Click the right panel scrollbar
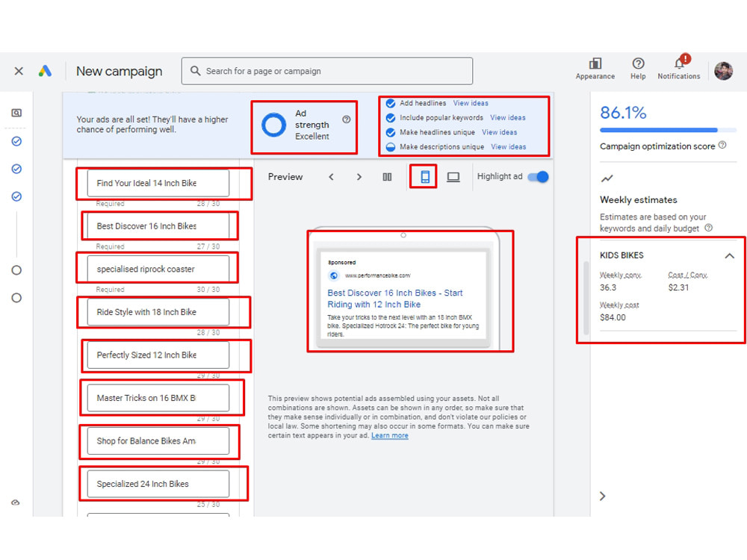747x560 pixels. pos(587,296)
